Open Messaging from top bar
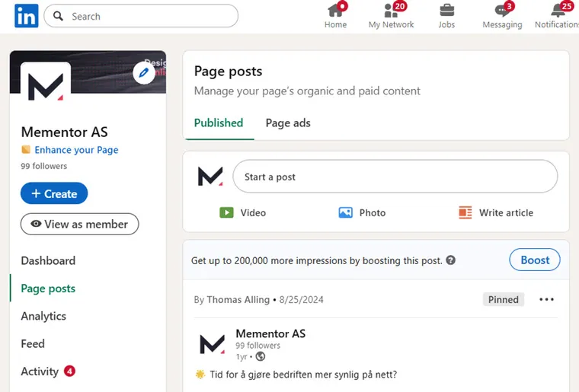 coord(502,16)
